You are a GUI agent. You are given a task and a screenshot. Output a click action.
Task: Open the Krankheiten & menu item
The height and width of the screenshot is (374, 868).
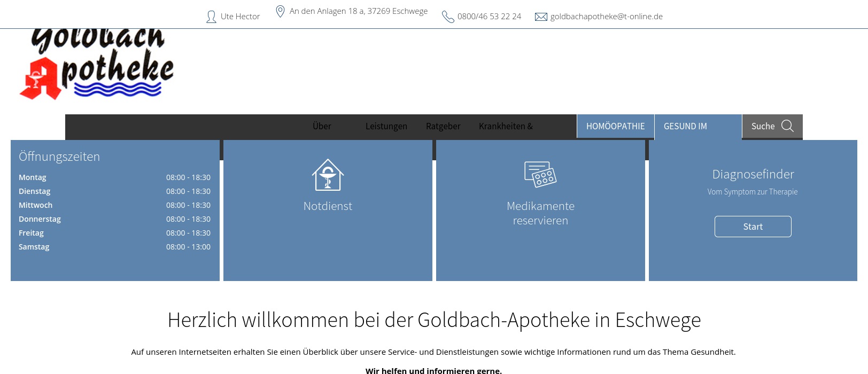click(x=506, y=126)
